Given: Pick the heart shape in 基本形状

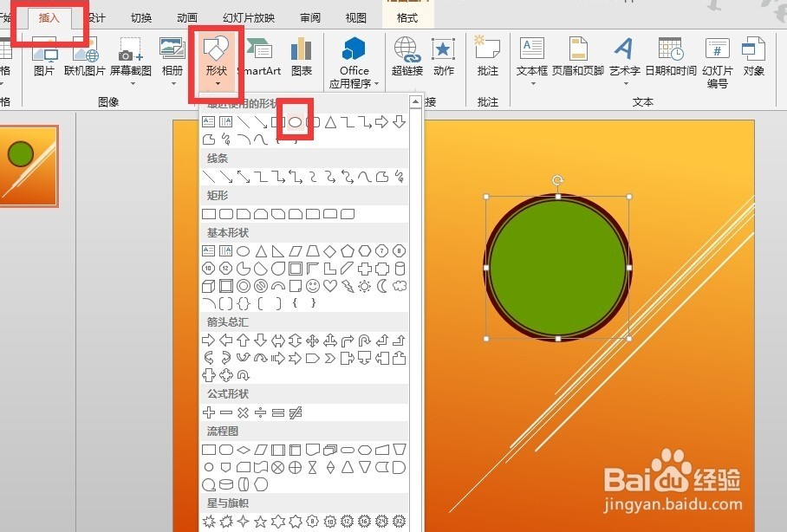Looking at the screenshot, I should coord(329,286).
